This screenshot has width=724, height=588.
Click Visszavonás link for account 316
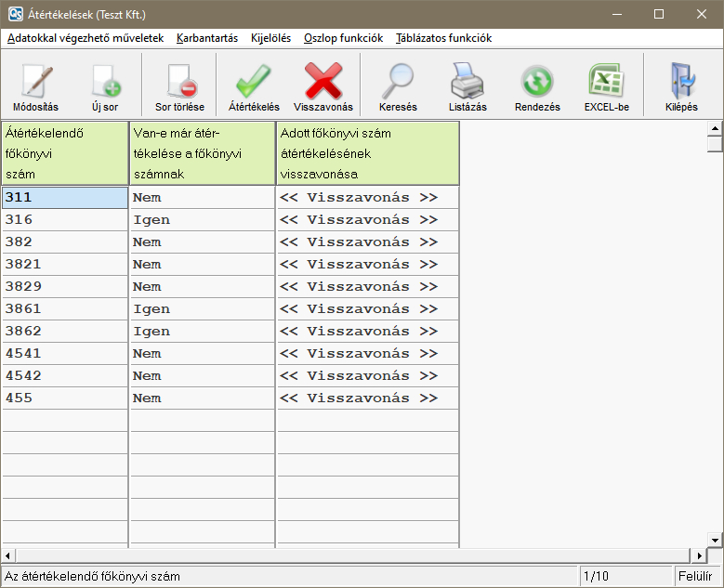pyautogui.click(x=359, y=220)
